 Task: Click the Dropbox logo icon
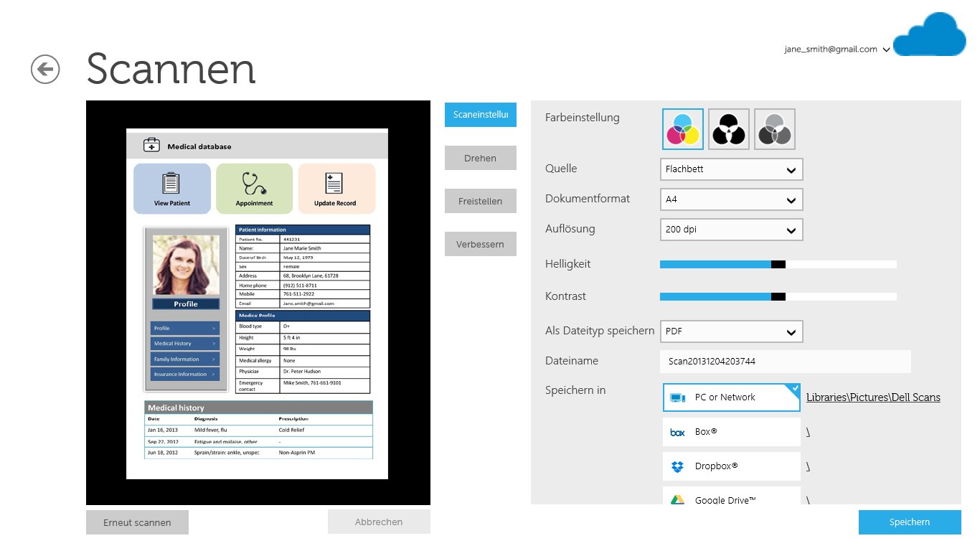pos(677,466)
